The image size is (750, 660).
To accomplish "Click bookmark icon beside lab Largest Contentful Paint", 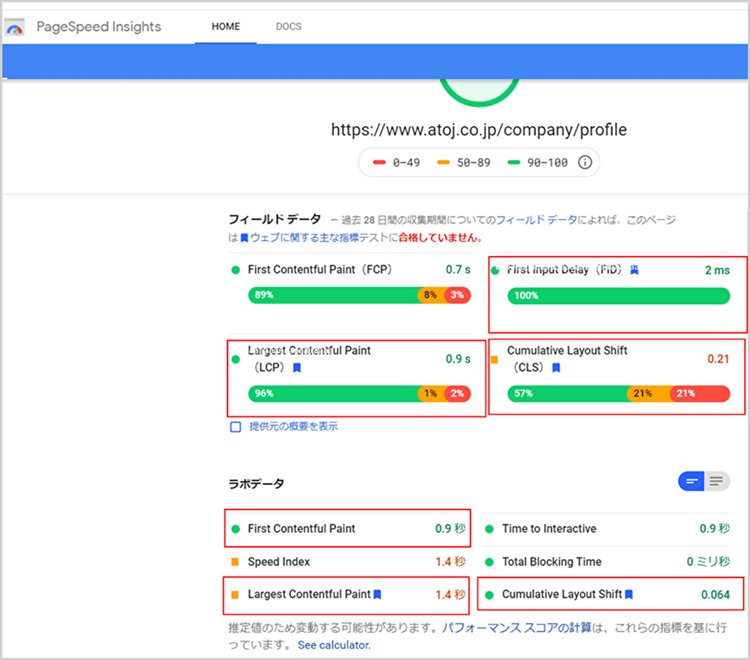I will (x=377, y=594).
